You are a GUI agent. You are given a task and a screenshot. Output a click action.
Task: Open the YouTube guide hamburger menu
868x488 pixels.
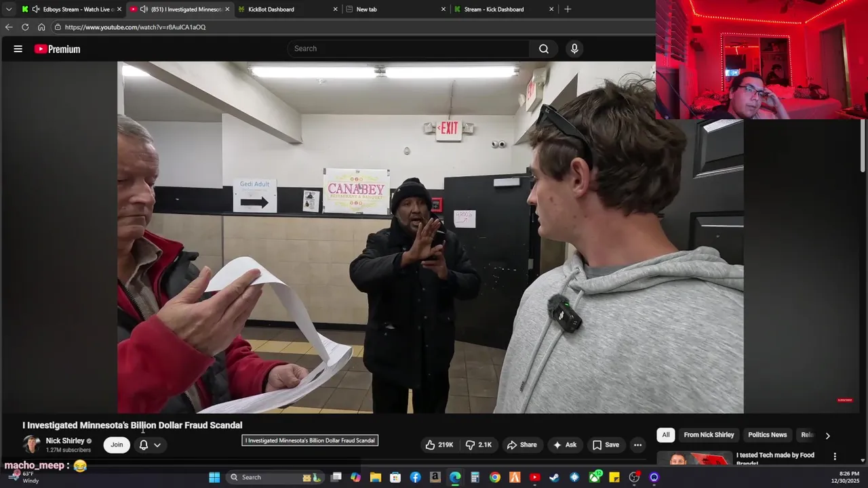(18, 49)
